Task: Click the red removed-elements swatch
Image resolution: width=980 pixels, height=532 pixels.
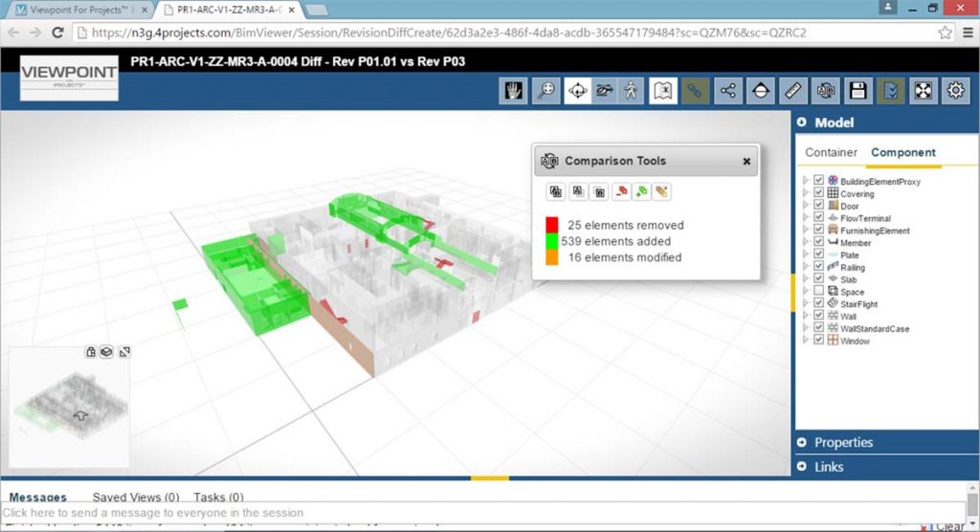Action: [x=552, y=225]
